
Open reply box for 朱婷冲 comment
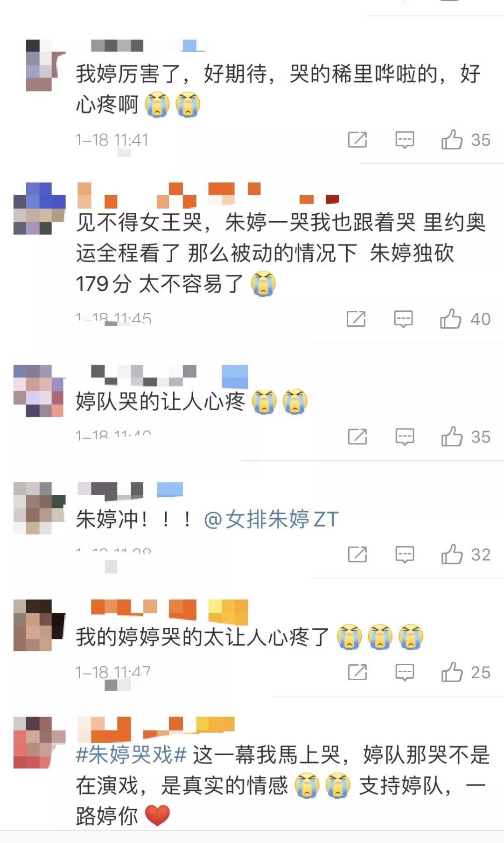tap(405, 554)
